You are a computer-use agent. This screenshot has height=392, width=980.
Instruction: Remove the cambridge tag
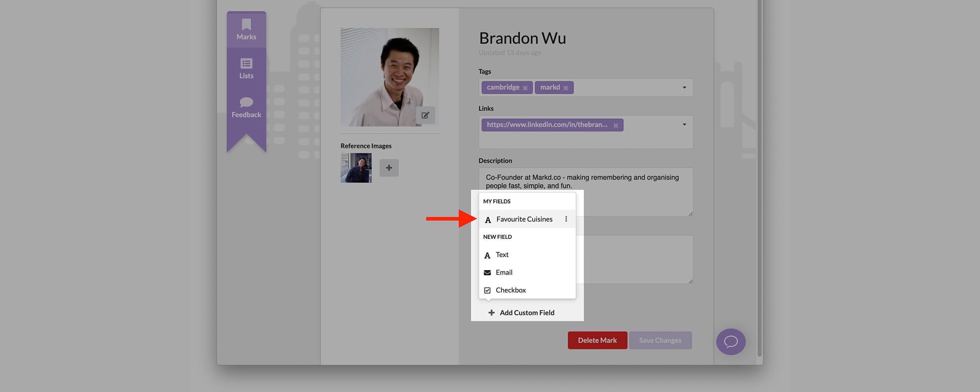525,88
